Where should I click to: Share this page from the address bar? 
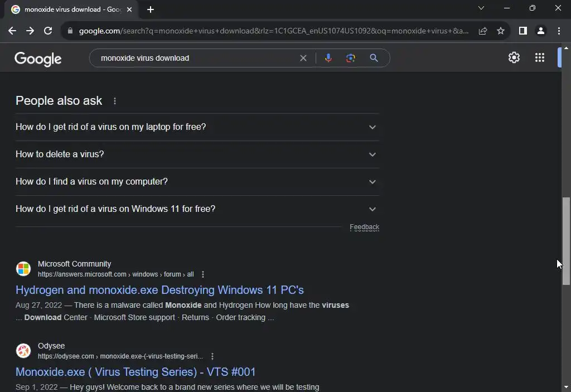[x=483, y=31]
